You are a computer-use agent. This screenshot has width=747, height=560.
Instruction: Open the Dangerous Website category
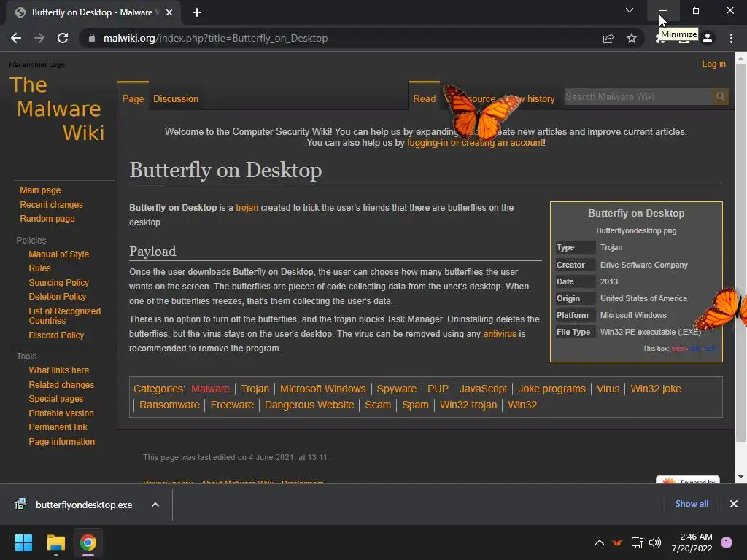[x=309, y=405]
